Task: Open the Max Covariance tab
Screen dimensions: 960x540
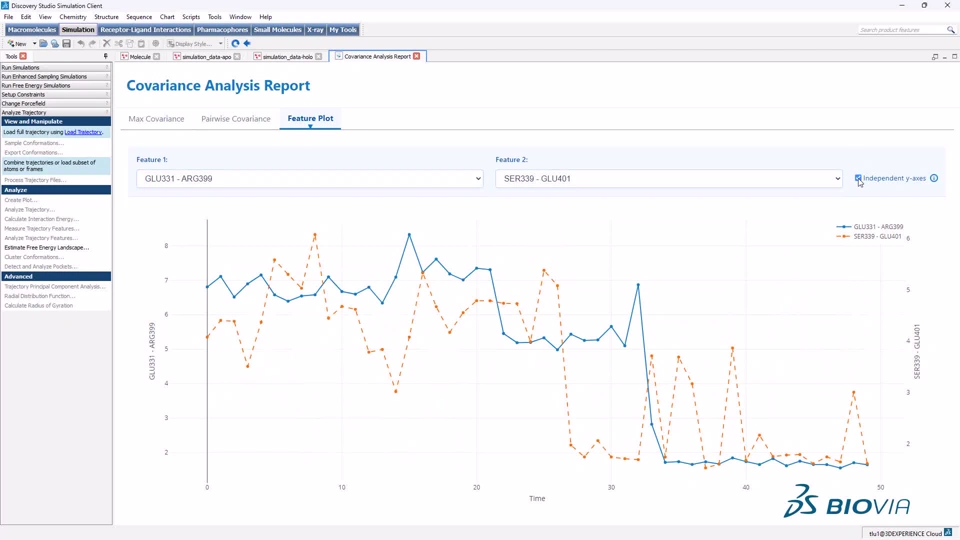Action: 156,119
